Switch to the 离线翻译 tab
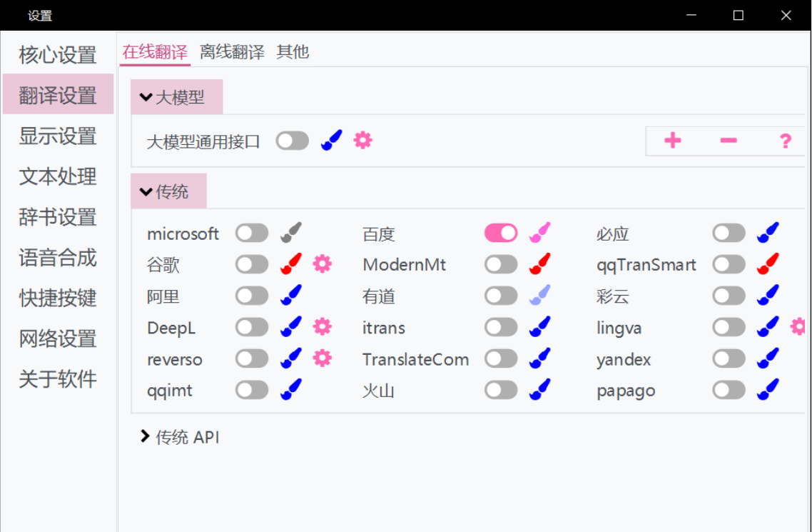 pyautogui.click(x=232, y=52)
